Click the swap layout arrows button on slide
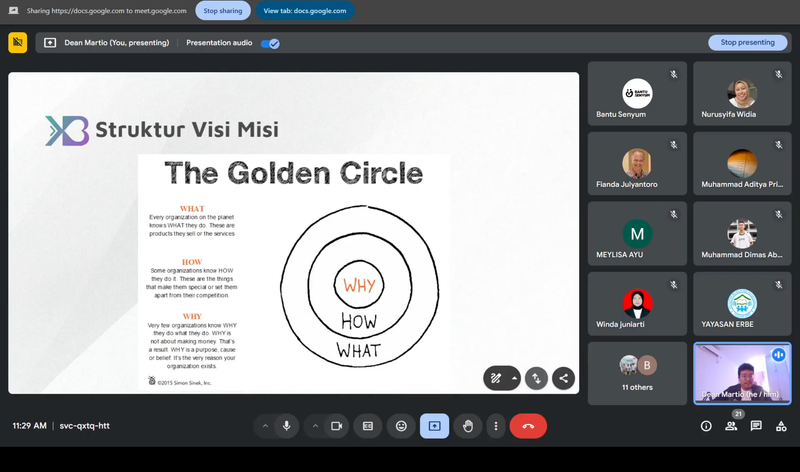 536,379
